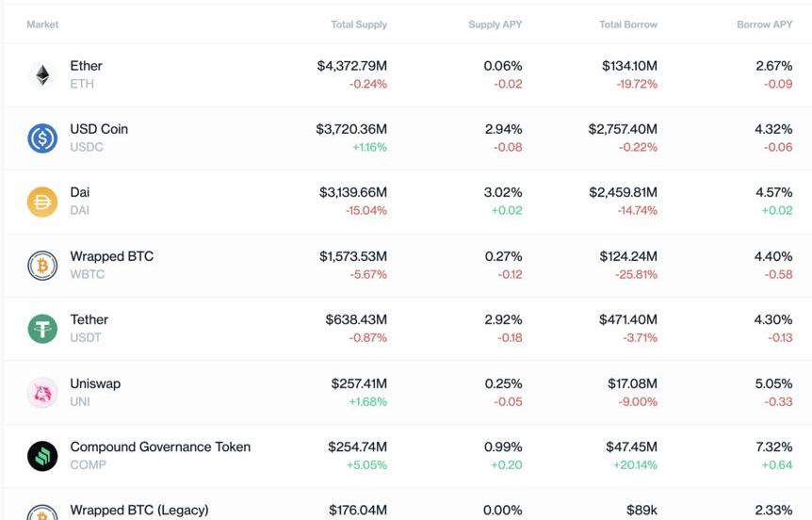Sort by the Market column header
812x520 pixels.
tap(42, 24)
